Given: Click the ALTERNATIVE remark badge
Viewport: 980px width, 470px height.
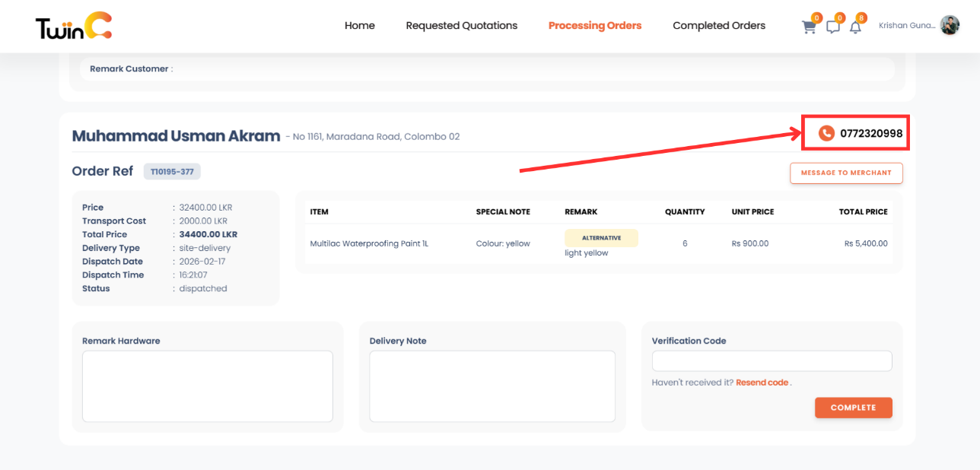Looking at the screenshot, I should coord(601,237).
